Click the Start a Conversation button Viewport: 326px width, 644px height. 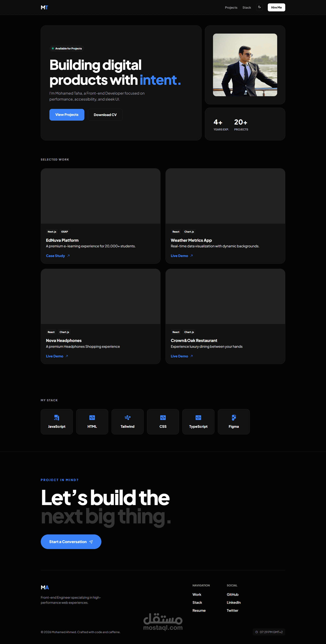tap(71, 542)
